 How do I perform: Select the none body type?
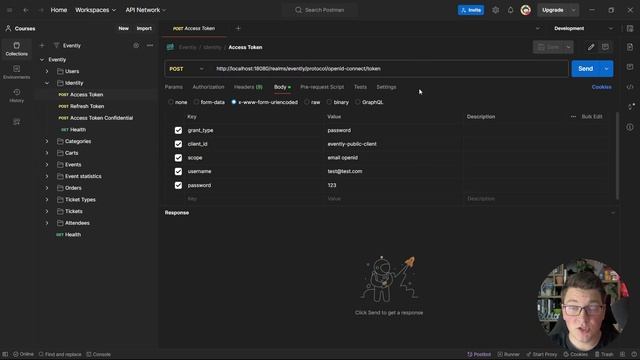pos(171,102)
